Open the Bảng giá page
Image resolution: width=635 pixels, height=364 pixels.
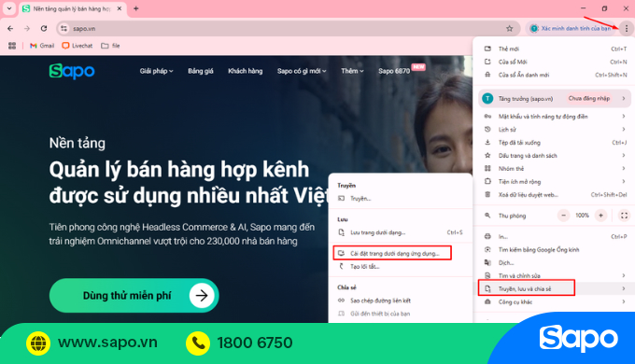pyautogui.click(x=201, y=71)
